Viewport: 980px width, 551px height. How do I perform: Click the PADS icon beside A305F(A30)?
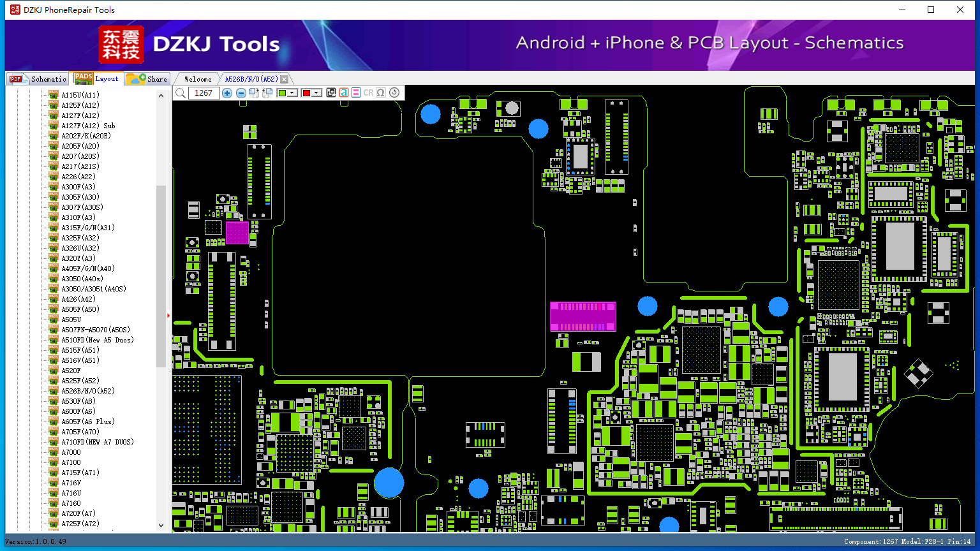54,197
